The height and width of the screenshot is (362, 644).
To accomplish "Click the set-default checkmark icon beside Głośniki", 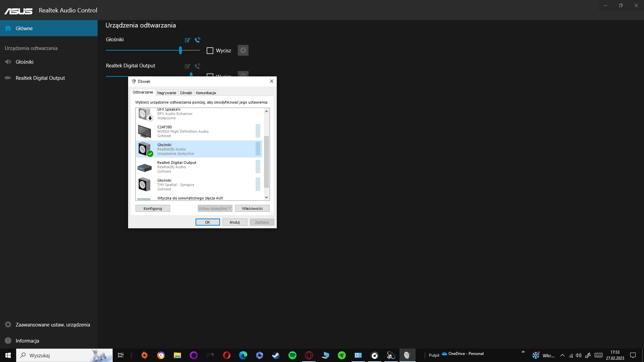I will 187,40.
